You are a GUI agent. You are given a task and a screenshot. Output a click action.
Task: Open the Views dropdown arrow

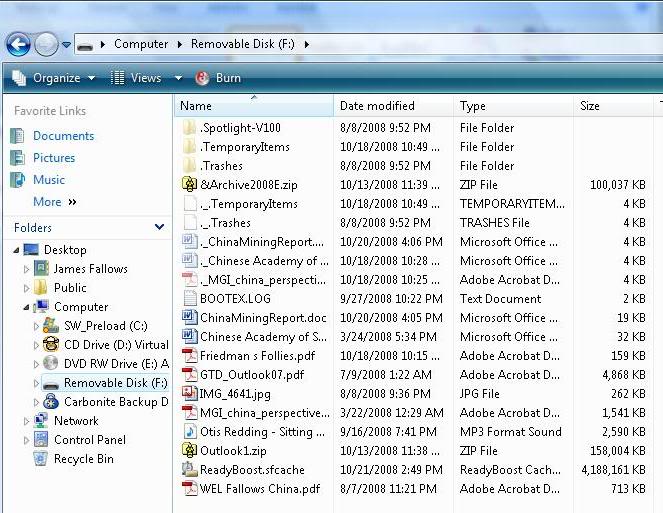tap(178, 78)
